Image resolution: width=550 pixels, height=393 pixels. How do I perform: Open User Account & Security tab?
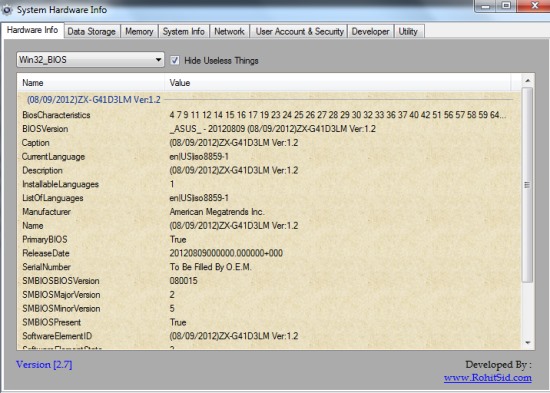(299, 32)
